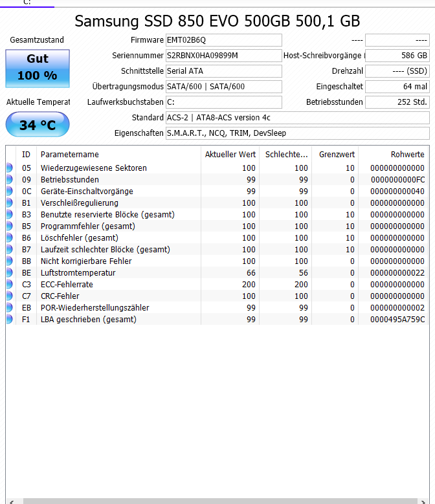The width and height of the screenshot is (435, 504).
Task: Click the Host-Schreibvorgänge value 586 GB
Action: pos(397,56)
